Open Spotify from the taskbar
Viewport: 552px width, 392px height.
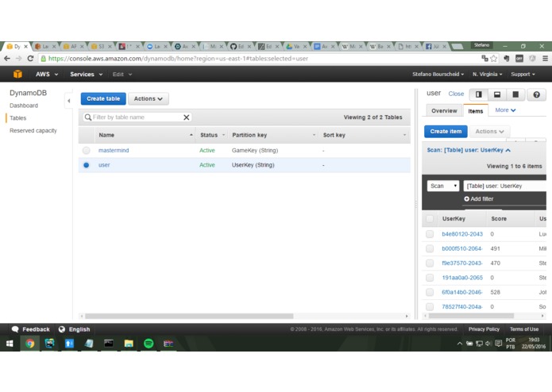[149, 344]
